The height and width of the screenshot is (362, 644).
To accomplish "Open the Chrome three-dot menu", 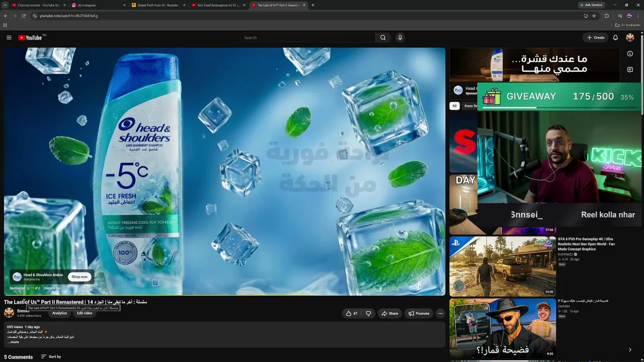I will 638,16.
